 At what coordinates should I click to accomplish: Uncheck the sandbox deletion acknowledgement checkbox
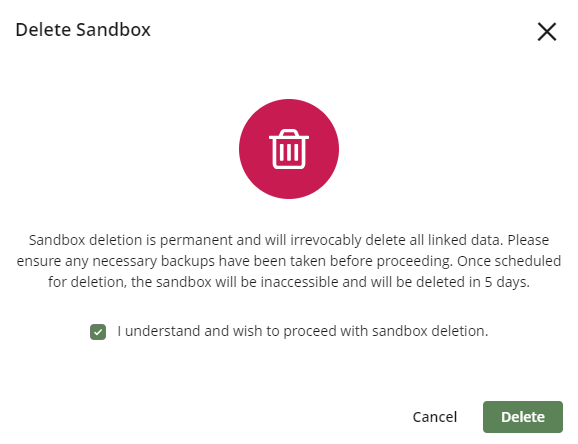98,332
